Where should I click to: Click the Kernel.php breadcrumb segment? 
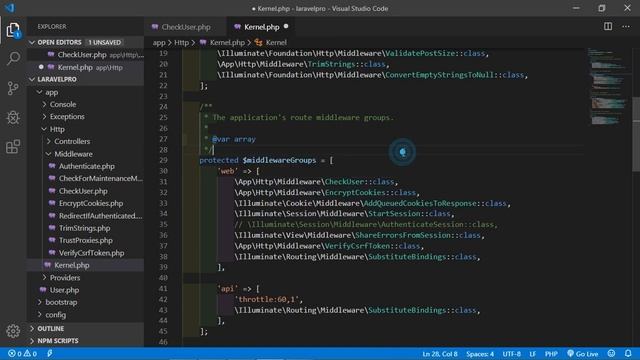[222, 42]
